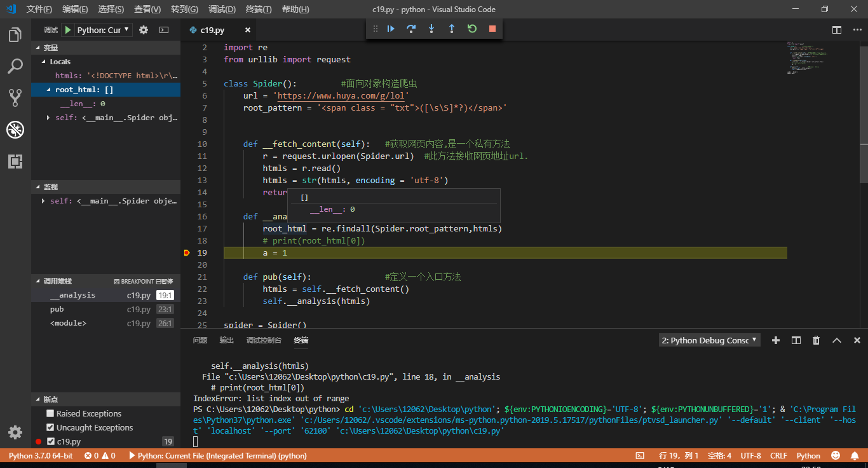Open feedback smiley in status bar
Viewport: 868px width, 468px height.
(x=836, y=456)
